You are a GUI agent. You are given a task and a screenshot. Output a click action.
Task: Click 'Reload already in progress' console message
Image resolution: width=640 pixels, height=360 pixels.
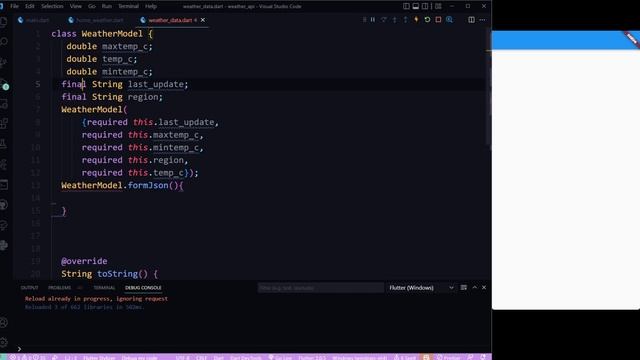pos(96,299)
